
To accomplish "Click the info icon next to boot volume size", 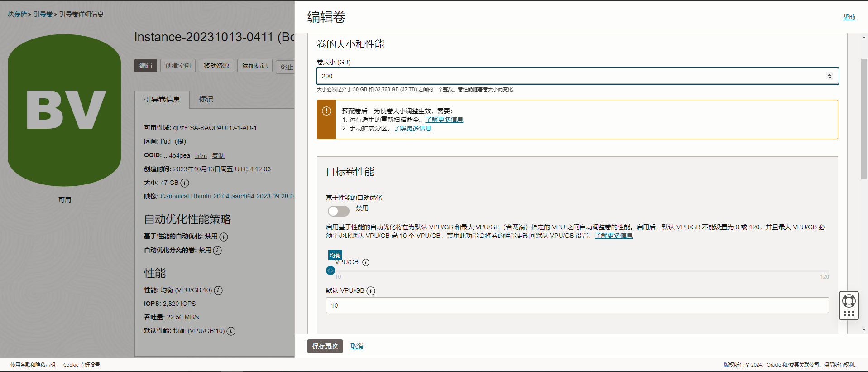I will (x=185, y=183).
